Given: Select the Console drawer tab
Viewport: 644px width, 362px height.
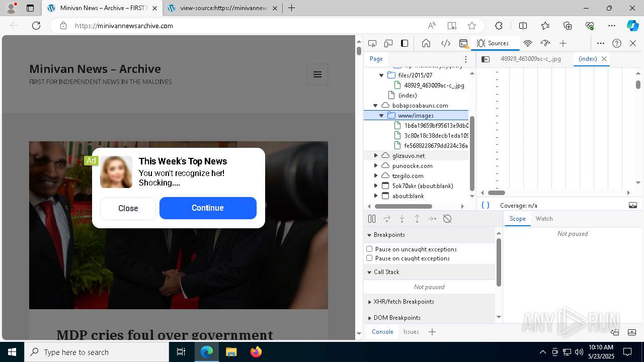Looking at the screenshot, I should pyautogui.click(x=382, y=331).
